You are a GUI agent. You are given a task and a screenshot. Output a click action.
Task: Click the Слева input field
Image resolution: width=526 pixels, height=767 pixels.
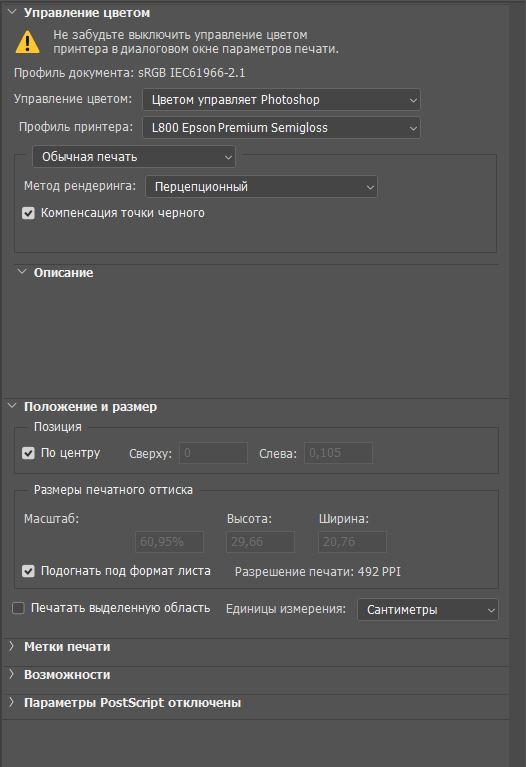click(x=339, y=453)
